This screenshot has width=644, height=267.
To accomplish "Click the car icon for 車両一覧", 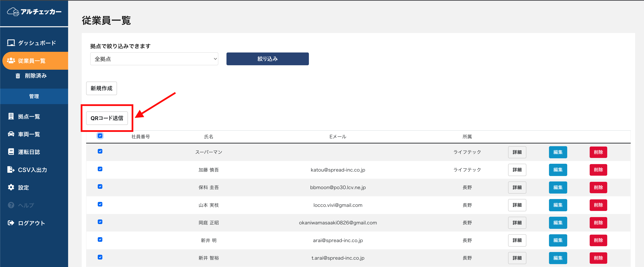I will tap(11, 134).
